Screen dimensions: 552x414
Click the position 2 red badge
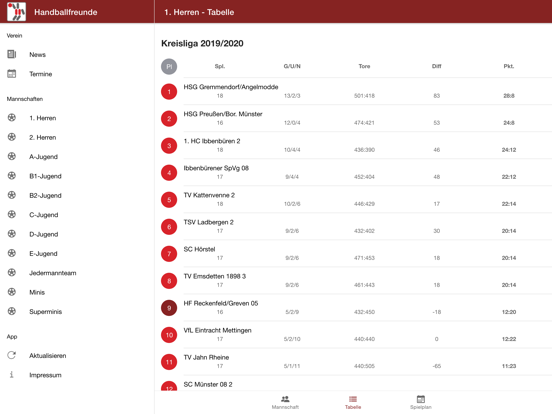[169, 119]
